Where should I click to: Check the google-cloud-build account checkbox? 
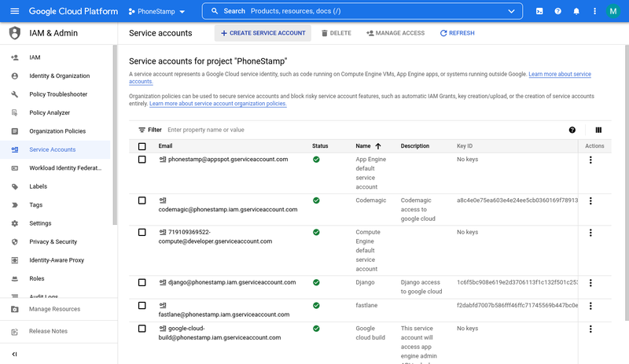tap(142, 329)
